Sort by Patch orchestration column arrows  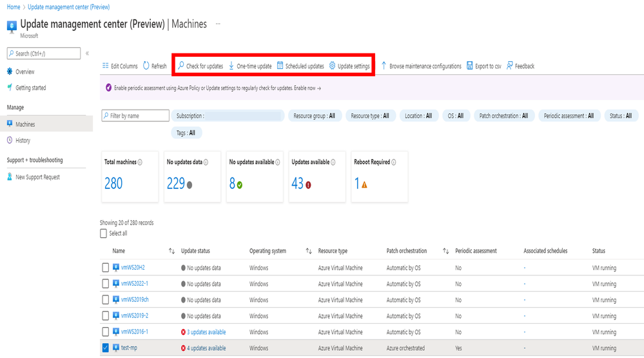(x=445, y=251)
